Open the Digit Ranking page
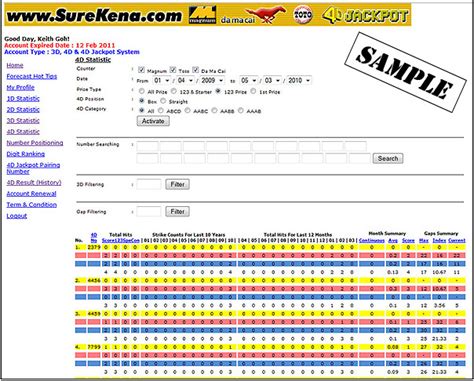Screen dimensions: 474x381 tap(26, 154)
